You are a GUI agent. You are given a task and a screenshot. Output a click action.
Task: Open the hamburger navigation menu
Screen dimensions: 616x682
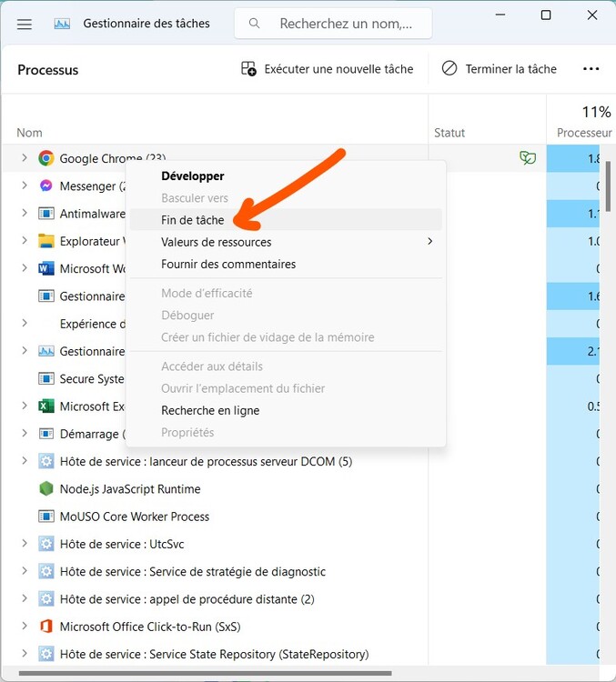[x=25, y=24]
